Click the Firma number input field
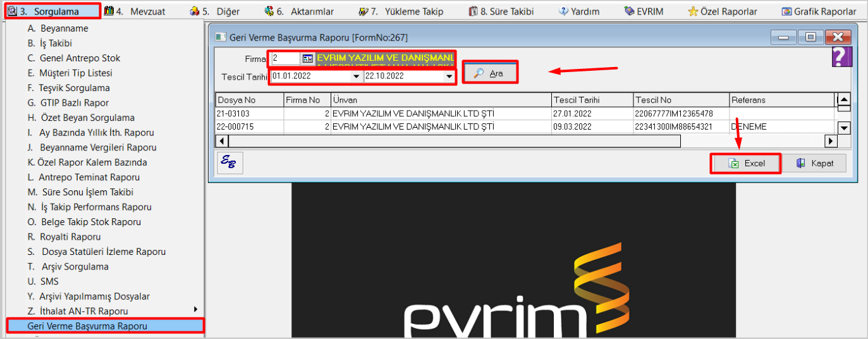The width and height of the screenshot is (868, 339). click(285, 58)
